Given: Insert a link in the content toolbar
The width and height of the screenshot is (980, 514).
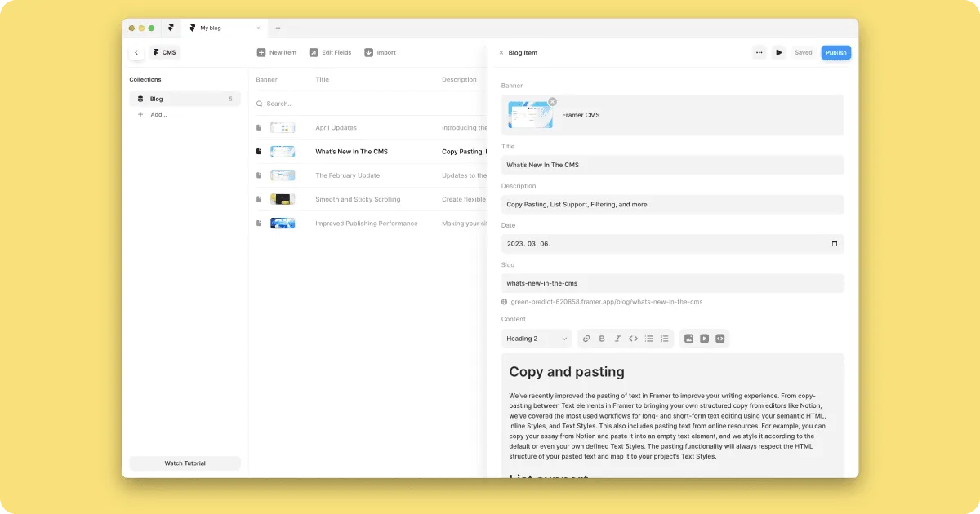Looking at the screenshot, I should [x=586, y=339].
